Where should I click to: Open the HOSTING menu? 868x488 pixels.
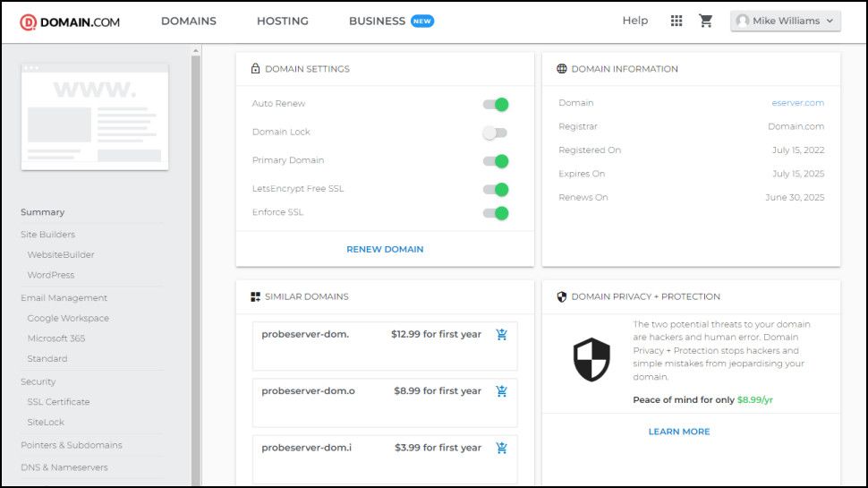tap(282, 21)
